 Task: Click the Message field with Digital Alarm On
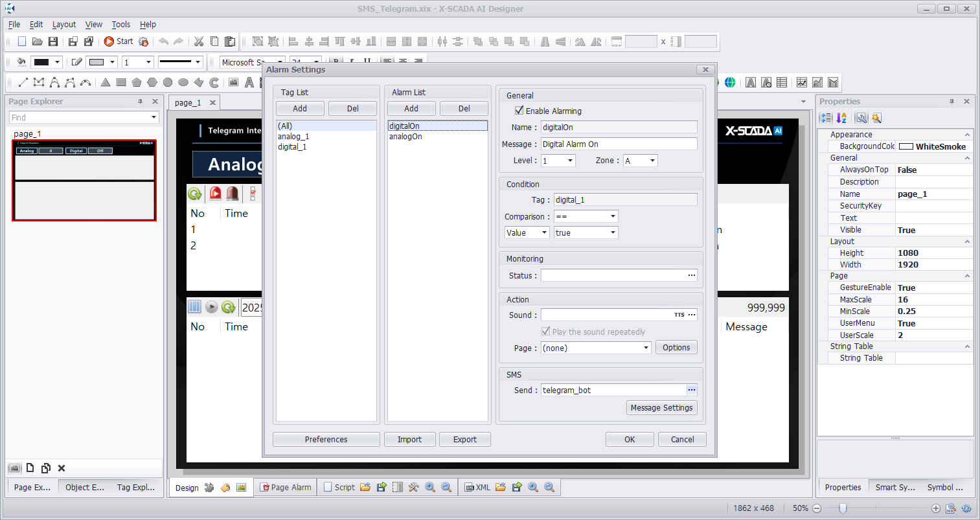click(619, 144)
